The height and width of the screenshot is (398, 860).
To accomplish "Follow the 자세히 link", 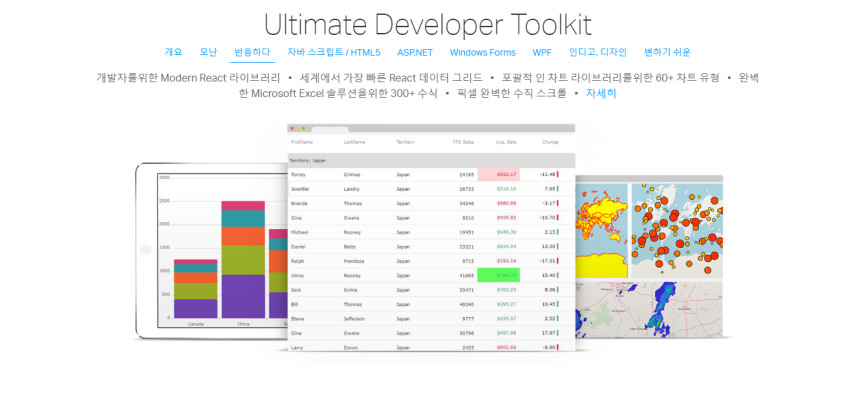I will 601,93.
